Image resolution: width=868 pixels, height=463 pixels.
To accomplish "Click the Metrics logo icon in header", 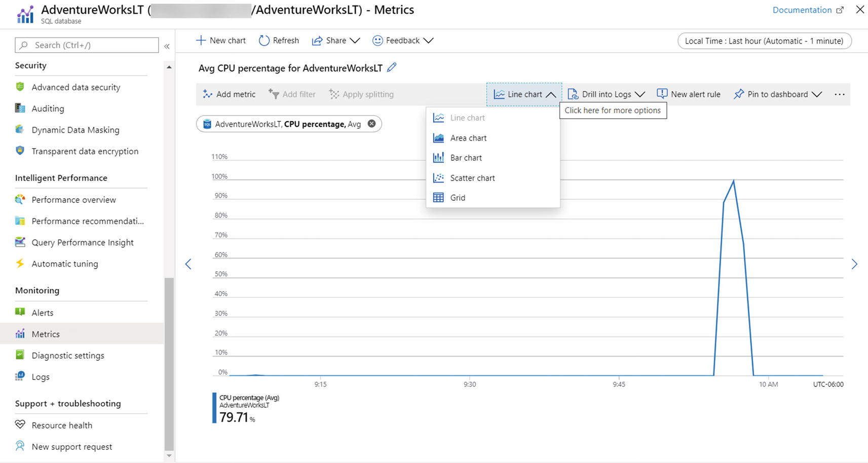I will pyautogui.click(x=25, y=14).
